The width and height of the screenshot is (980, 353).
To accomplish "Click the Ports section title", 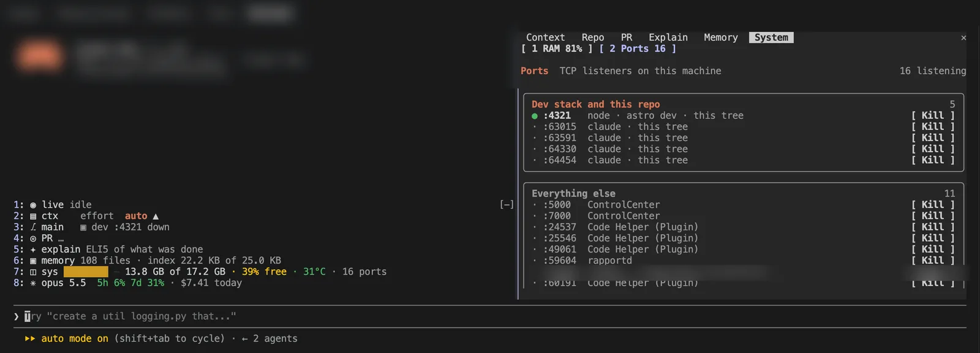I will click(x=534, y=71).
